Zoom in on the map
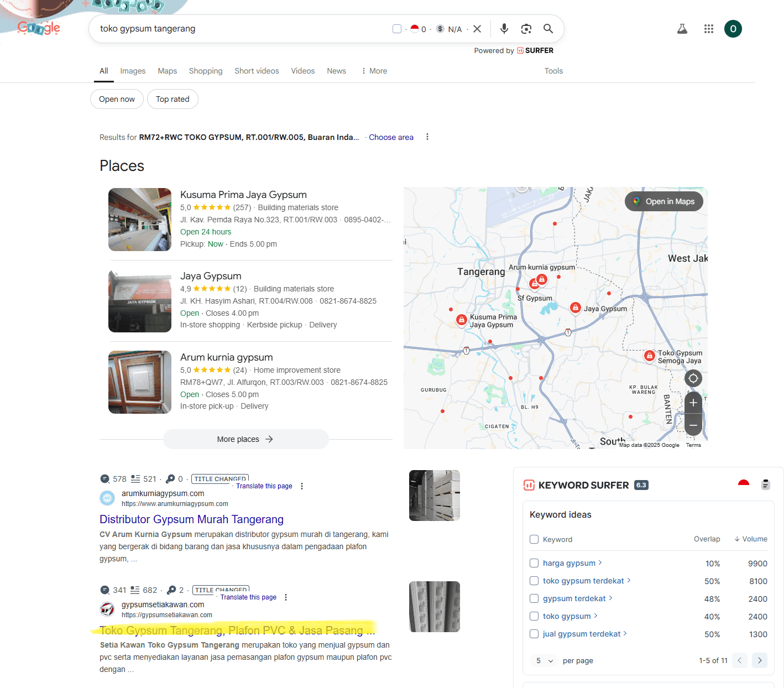 [x=693, y=403]
